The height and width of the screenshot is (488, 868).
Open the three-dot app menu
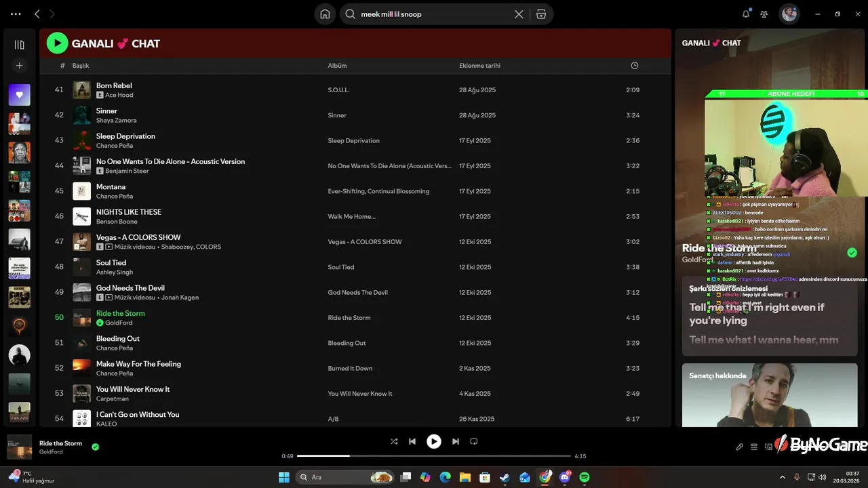16,14
